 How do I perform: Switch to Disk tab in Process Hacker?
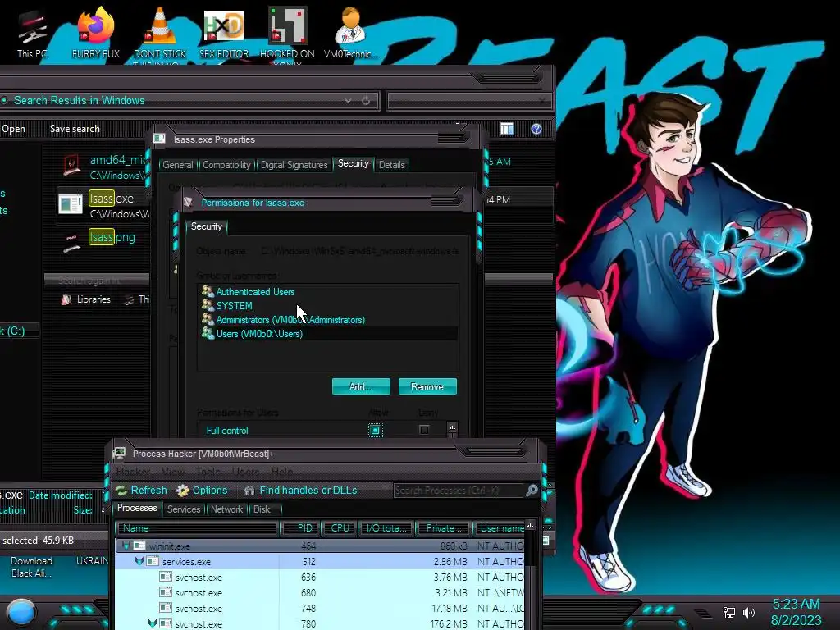(262, 509)
